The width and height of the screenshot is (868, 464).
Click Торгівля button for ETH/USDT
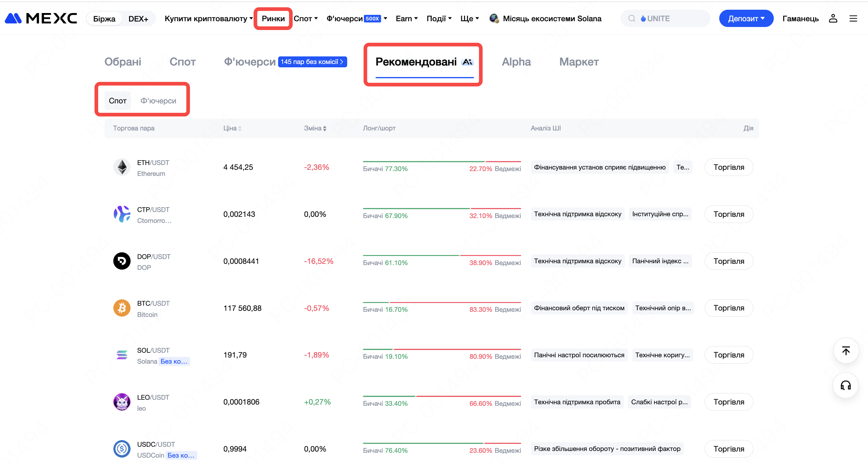[x=729, y=167]
